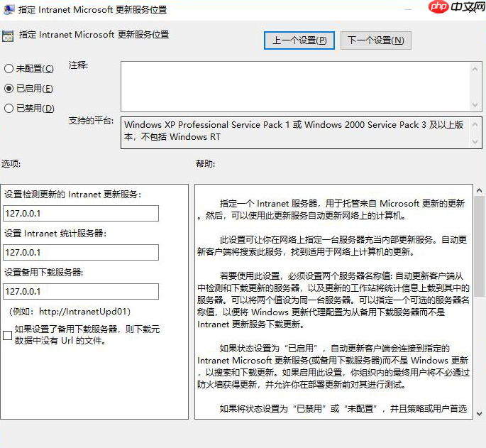Click the 帮助: label

(205, 163)
